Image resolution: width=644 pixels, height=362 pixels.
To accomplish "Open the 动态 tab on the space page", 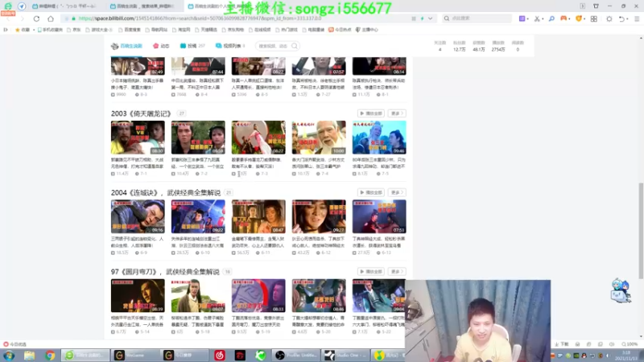I will [161, 46].
